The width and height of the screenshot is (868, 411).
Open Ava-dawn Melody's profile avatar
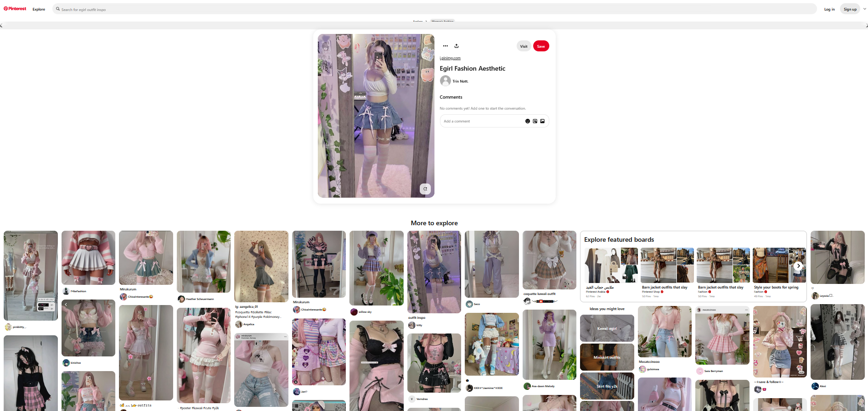[527, 386]
